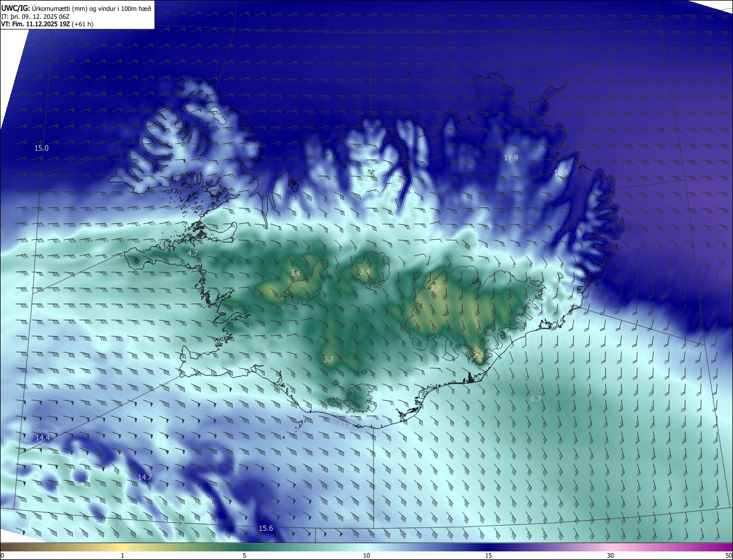
Task: Click the colour scale tick label 50
Action: pos(728,555)
